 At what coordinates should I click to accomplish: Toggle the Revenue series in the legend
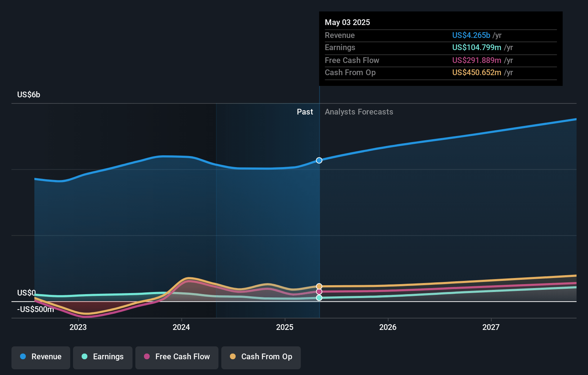pos(41,357)
